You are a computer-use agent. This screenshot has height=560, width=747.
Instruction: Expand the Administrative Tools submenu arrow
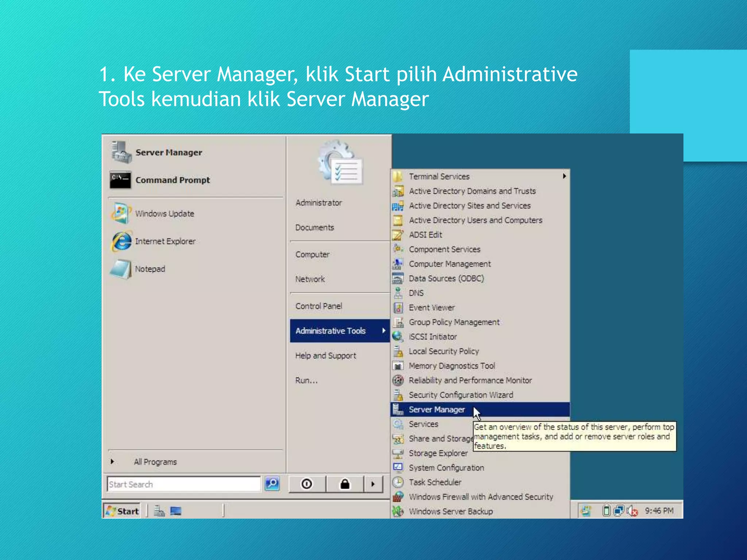pyautogui.click(x=384, y=331)
